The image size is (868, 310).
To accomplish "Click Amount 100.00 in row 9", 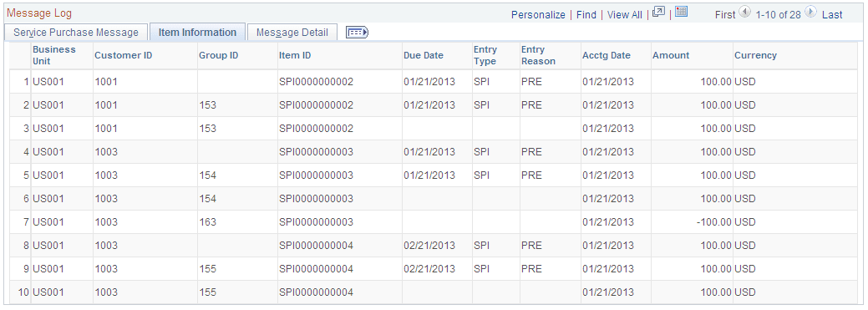I will click(716, 268).
